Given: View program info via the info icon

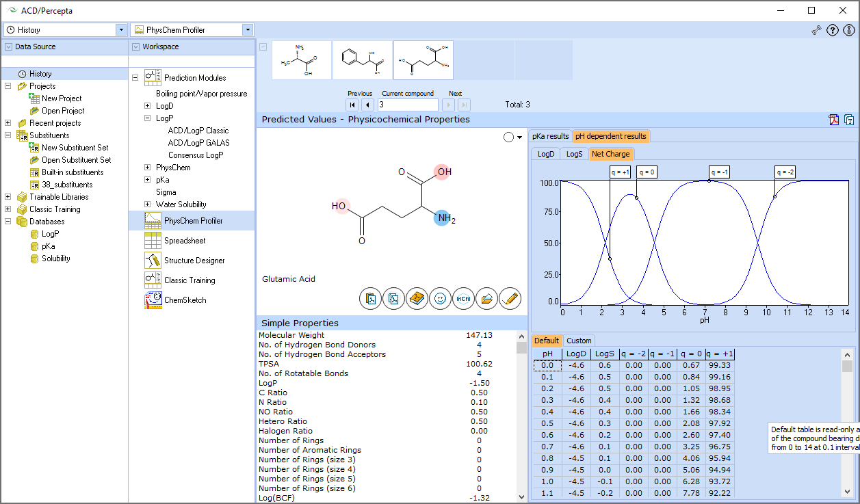Looking at the screenshot, I should (x=848, y=30).
